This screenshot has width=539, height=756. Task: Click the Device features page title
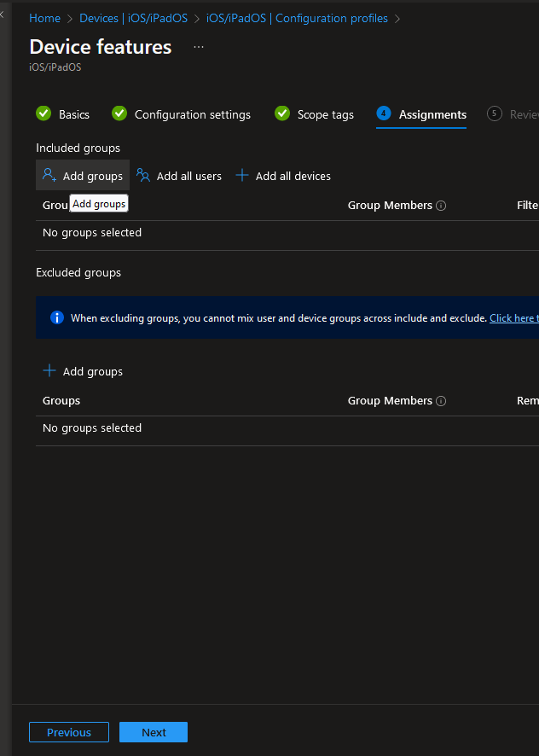101,47
